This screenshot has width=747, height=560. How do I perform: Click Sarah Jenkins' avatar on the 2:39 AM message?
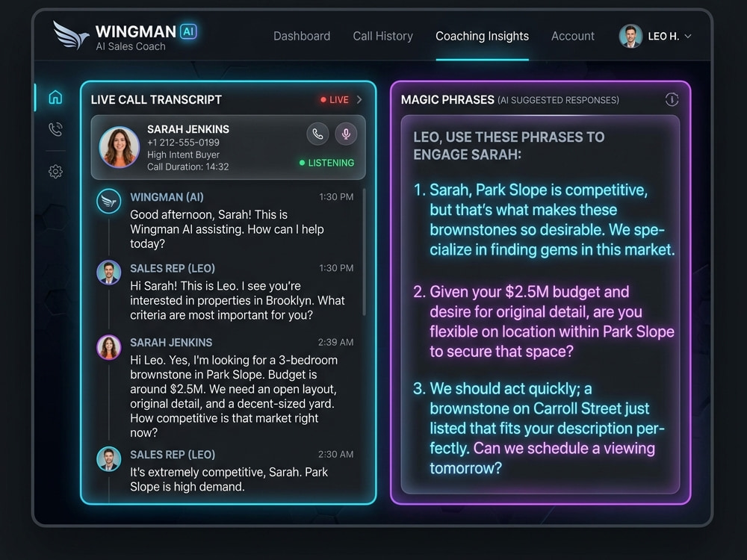(x=108, y=347)
